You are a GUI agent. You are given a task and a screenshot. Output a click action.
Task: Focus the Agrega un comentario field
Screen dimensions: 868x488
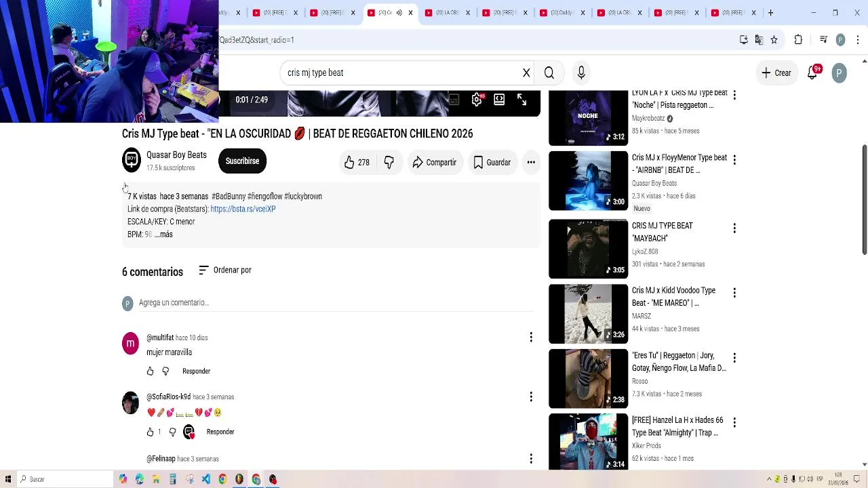tap(336, 303)
